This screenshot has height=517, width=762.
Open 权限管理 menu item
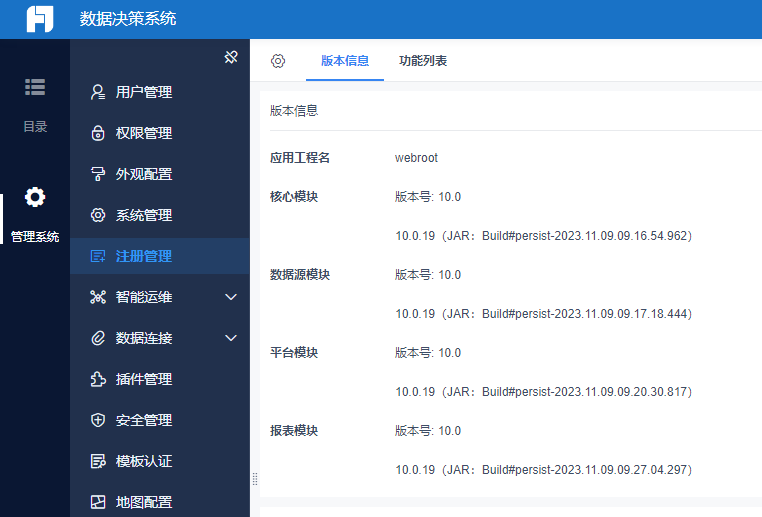pos(160,133)
